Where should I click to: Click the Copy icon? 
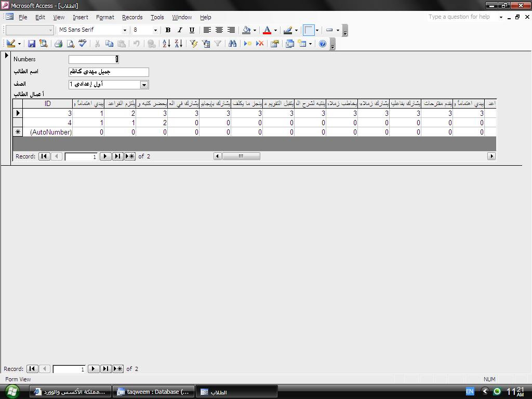tap(109, 44)
